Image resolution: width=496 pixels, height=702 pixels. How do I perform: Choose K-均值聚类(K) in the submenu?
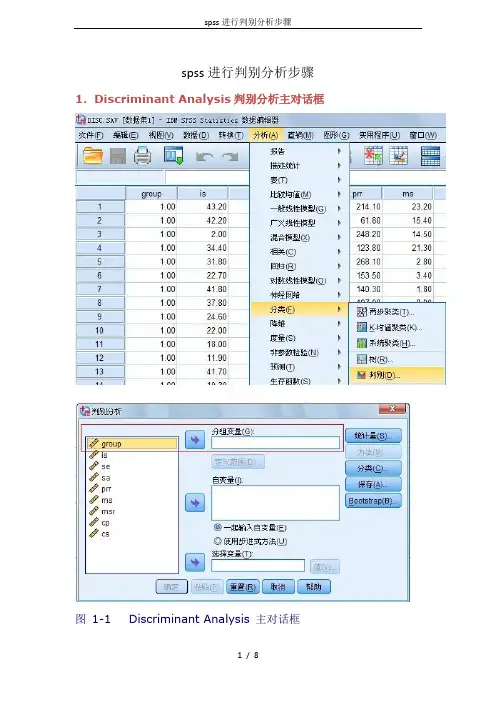click(397, 327)
